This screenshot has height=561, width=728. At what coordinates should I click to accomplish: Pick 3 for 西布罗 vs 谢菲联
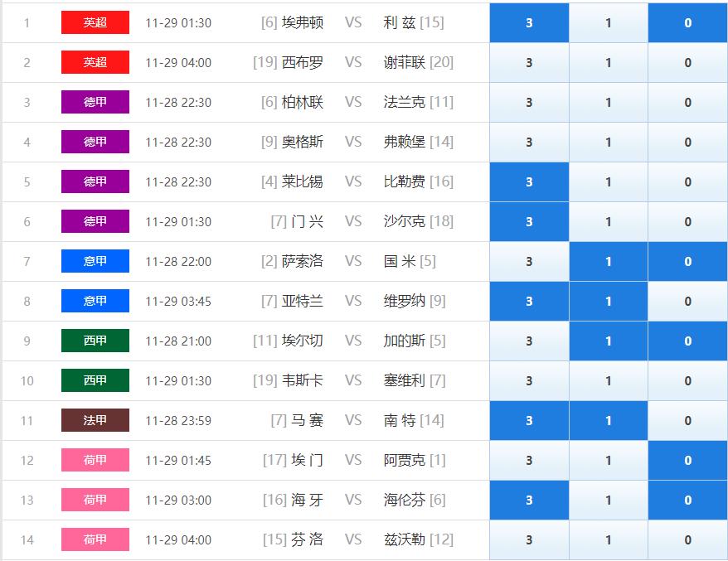(529, 63)
